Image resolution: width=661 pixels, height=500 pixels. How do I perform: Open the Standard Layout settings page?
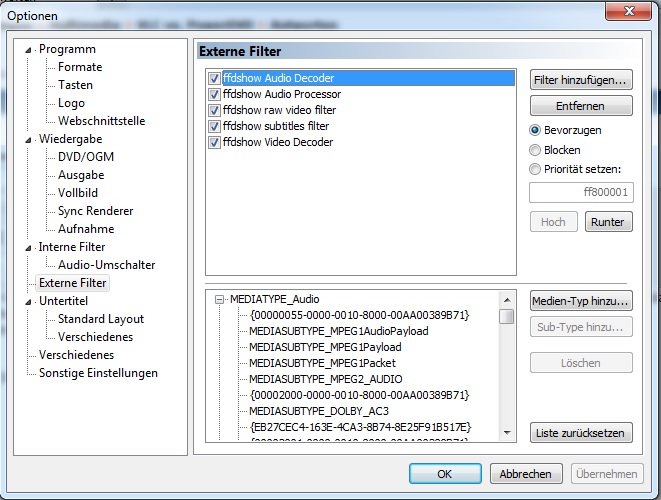(x=101, y=319)
